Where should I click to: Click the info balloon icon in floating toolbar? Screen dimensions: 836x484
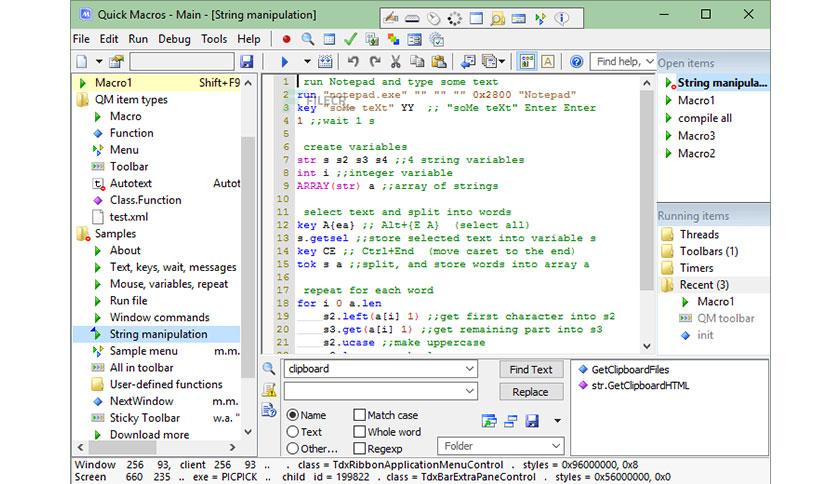coord(561,19)
